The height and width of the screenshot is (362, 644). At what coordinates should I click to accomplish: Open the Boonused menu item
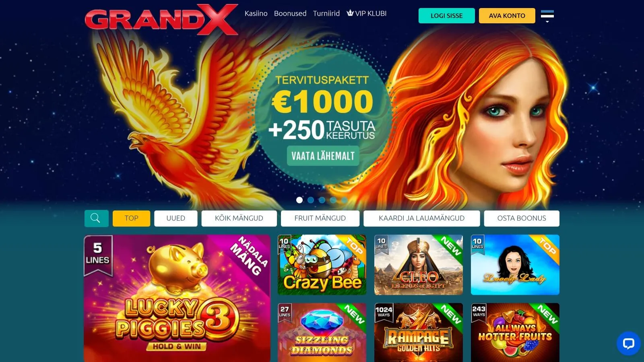290,13
